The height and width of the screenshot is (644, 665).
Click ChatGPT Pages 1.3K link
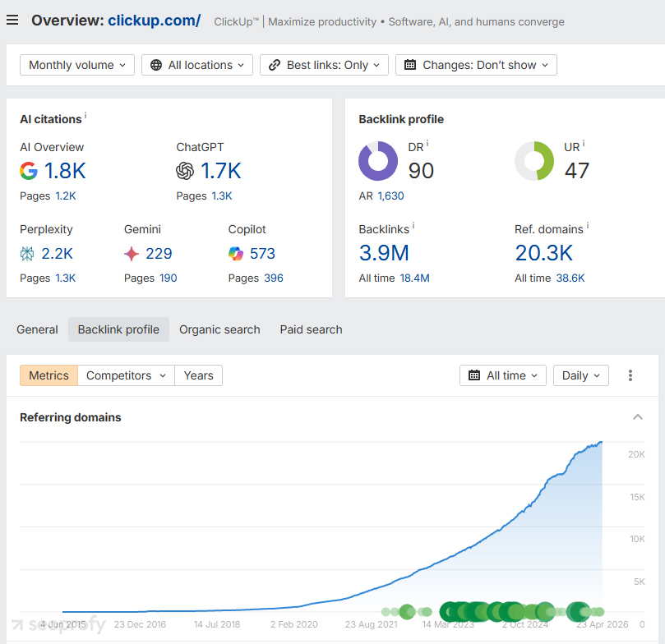pyautogui.click(x=222, y=196)
